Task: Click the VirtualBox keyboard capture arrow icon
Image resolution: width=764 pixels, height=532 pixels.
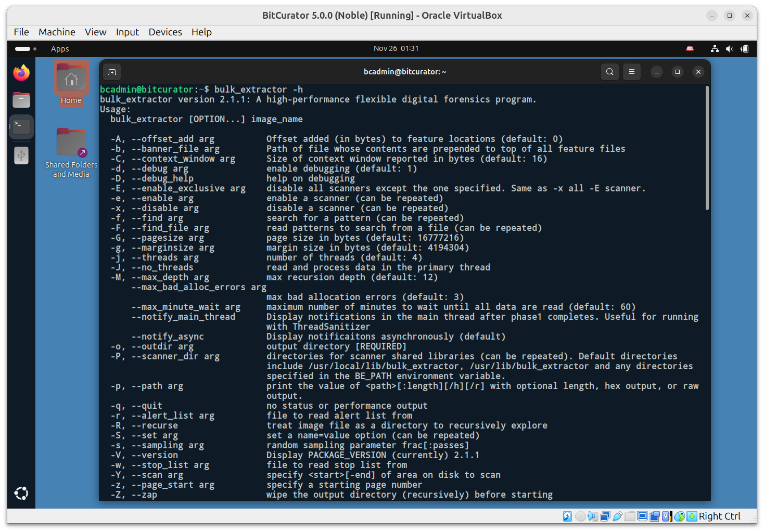Action: [x=692, y=516]
